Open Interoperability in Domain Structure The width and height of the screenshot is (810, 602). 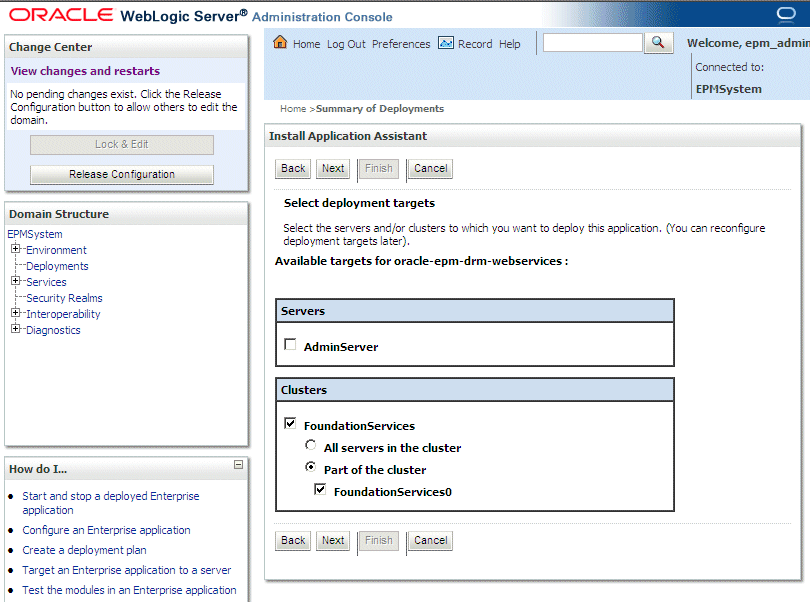(63, 314)
